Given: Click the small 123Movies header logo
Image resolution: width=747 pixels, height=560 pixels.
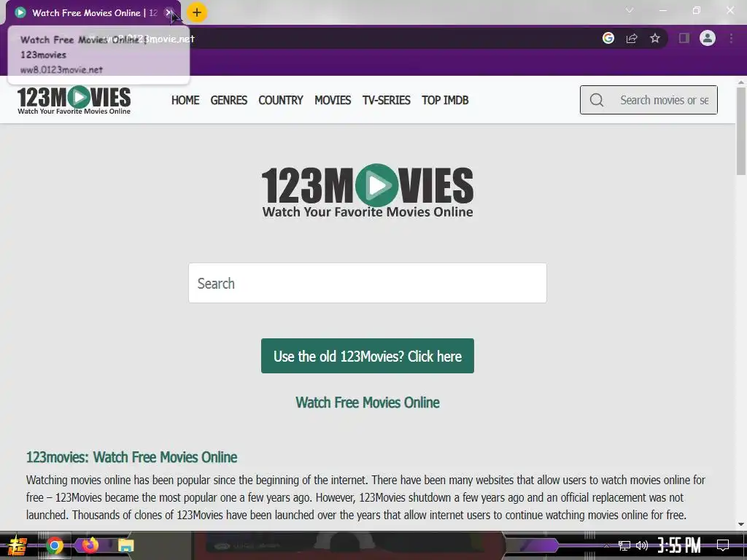Looking at the screenshot, I should (x=74, y=100).
